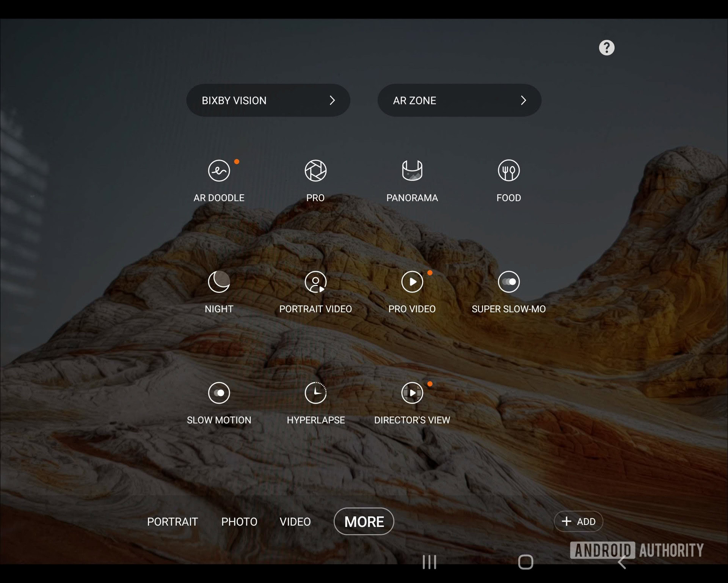Select Slow Motion mode
Image resolution: width=728 pixels, height=583 pixels.
(219, 393)
